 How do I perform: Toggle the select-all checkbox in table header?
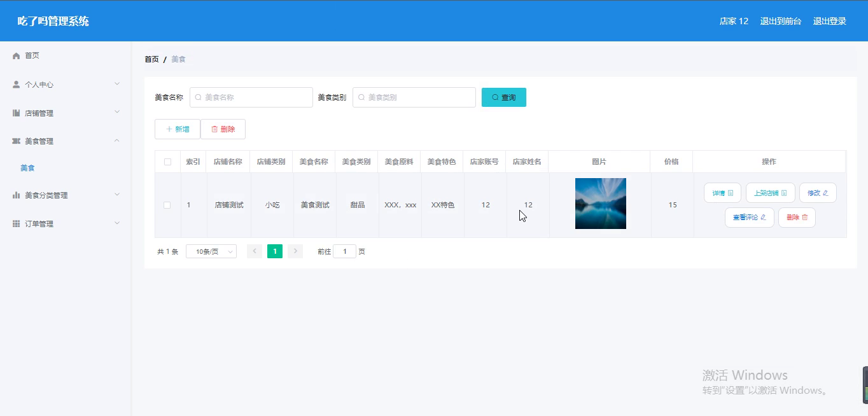pyautogui.click(x=167, y=162)
